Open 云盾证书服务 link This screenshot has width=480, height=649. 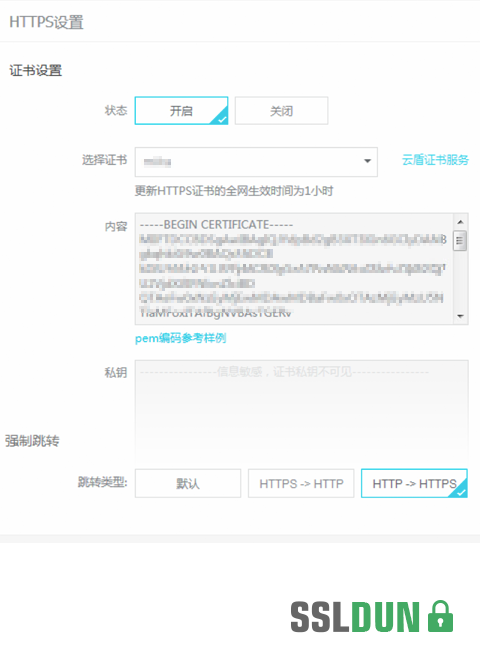[435, 160]
